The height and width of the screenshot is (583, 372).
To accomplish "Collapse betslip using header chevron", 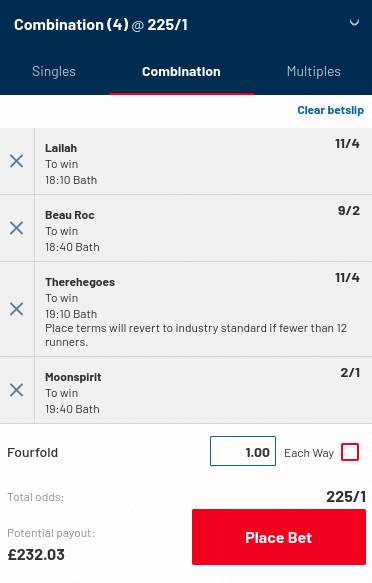I will pos(354,23).
